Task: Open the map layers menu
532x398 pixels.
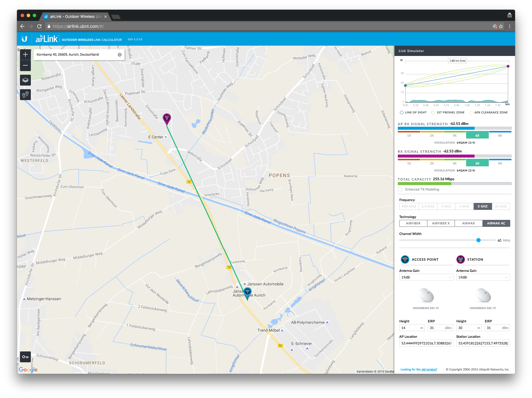Action: 25,80
